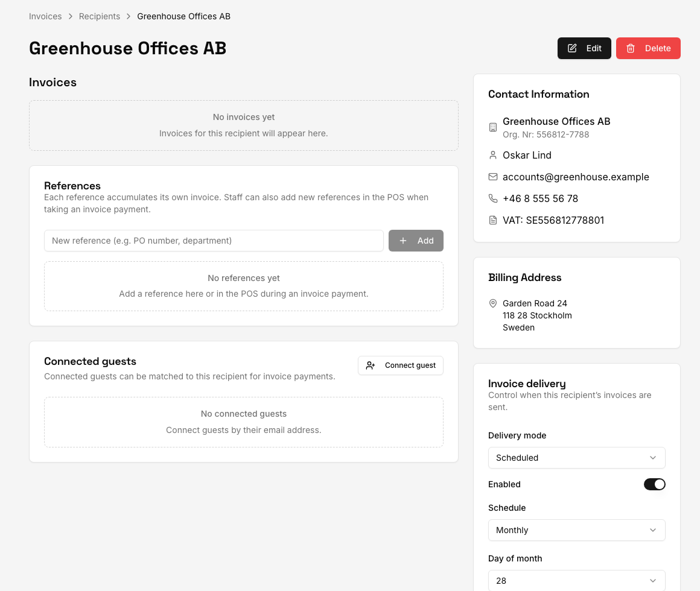
Task: Click phone number +46 8 555 56 78
Action: click(540, 198)
